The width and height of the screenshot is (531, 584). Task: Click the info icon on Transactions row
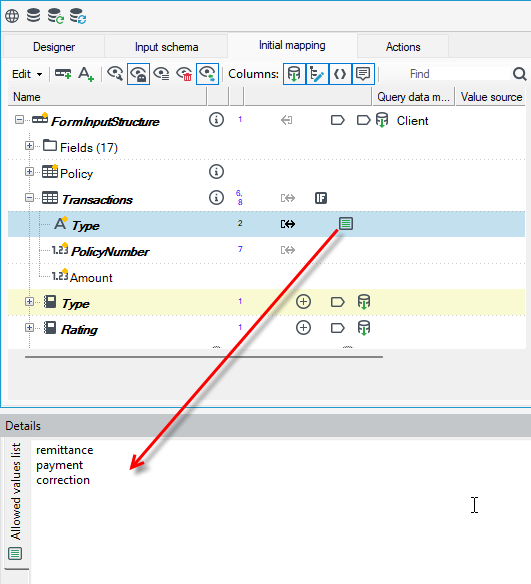pyautogui.click(x=216, y=198)
